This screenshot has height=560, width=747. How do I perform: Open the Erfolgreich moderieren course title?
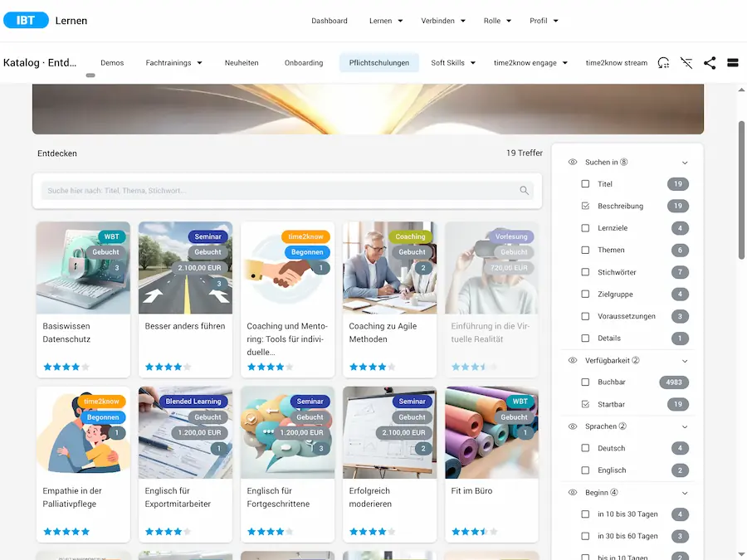pyautogui.click(x=370, y=497)
